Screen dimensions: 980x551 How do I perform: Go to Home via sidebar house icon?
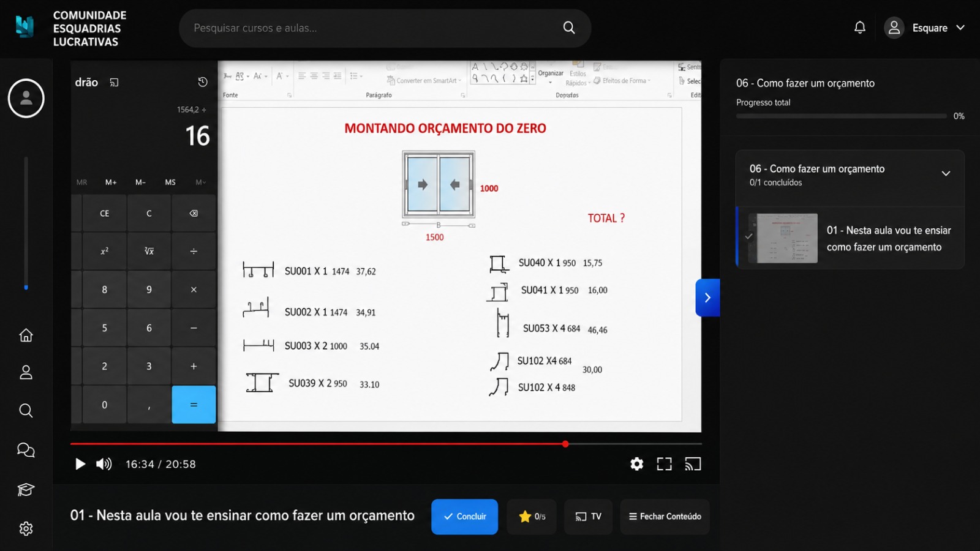click(26, 335)
